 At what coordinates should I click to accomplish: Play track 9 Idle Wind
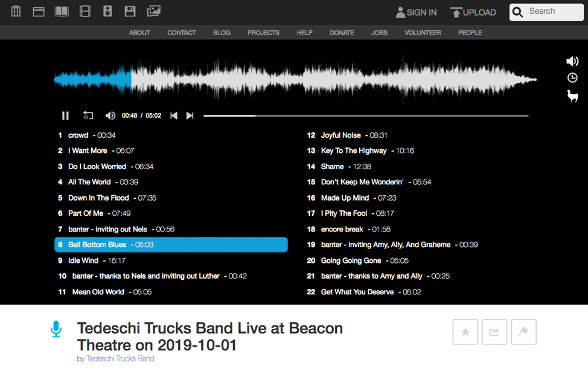(x=92, y=260)
